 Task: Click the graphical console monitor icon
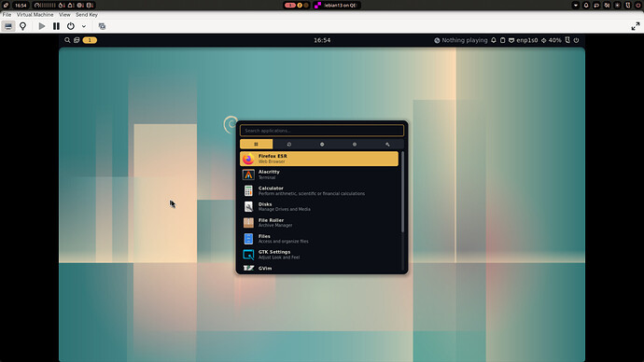(x=8, y=26)
